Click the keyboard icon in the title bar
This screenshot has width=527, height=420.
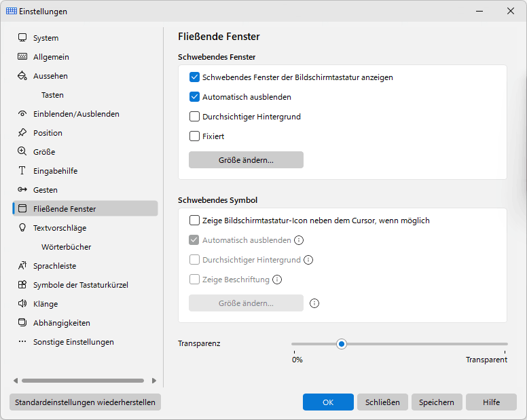[12, 11]
